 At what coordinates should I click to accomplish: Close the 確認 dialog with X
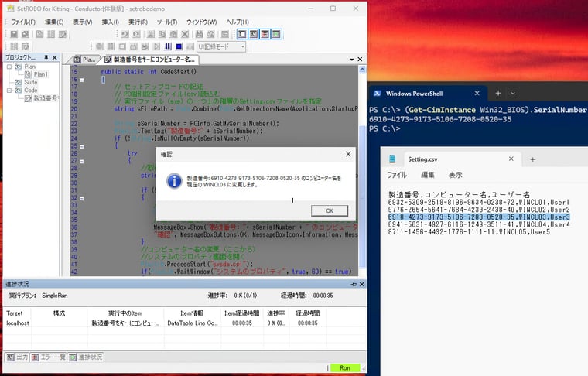click(x=348, y=154)
